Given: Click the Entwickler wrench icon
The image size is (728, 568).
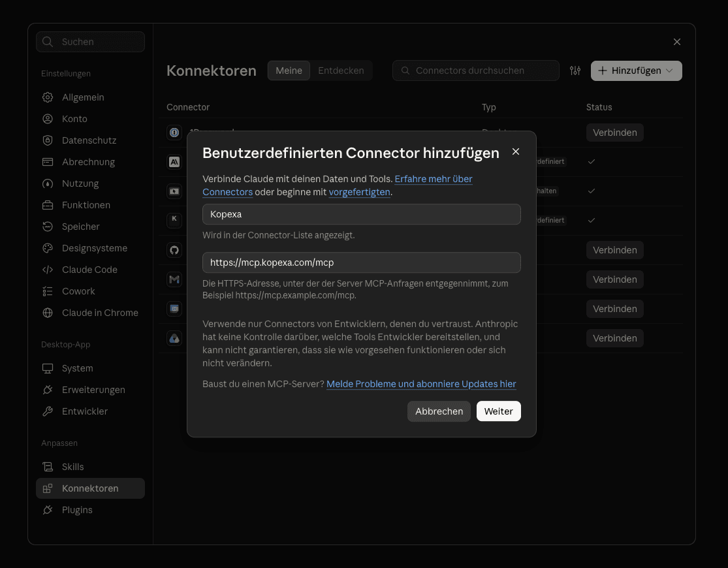Looking at the screenshot, I should (x=48, y=411).
